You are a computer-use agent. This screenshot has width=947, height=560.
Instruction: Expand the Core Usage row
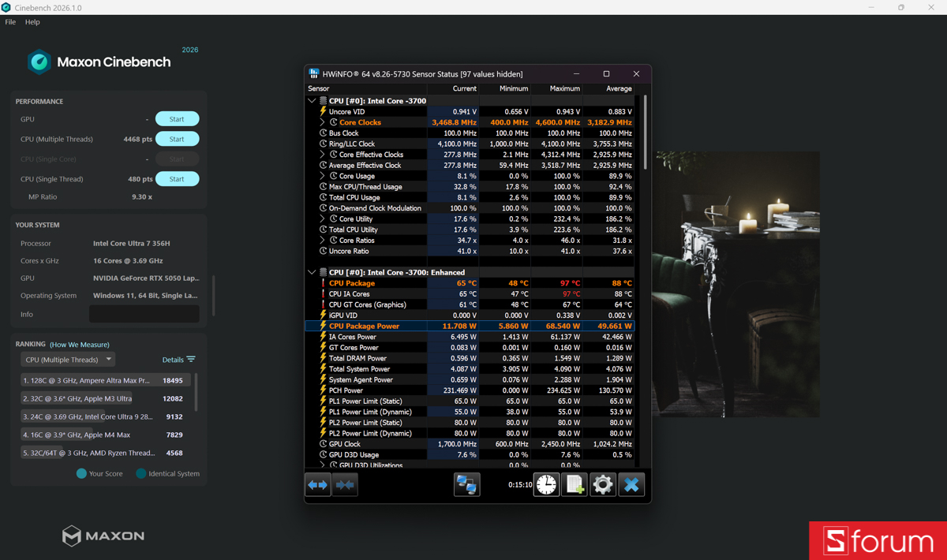click(322, 176)
